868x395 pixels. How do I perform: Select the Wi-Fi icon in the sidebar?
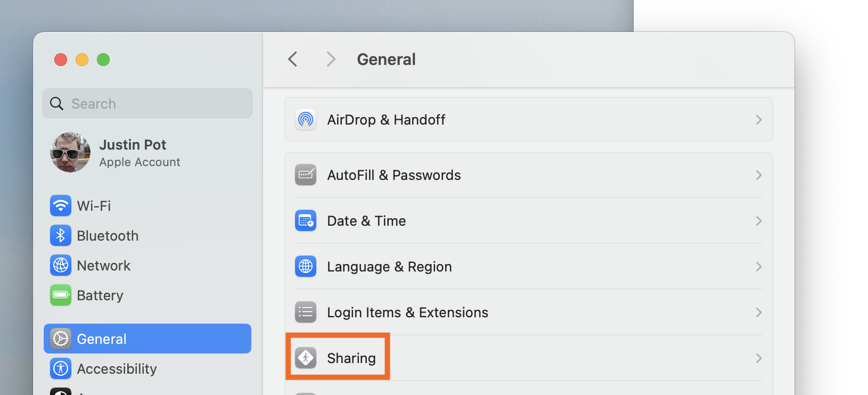tap(61, 205)
